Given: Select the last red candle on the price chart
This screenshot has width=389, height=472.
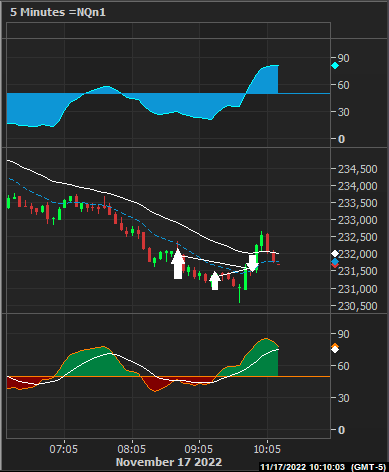Looking at the screenshot, I should pyautogui.click(x=273, y=256).
